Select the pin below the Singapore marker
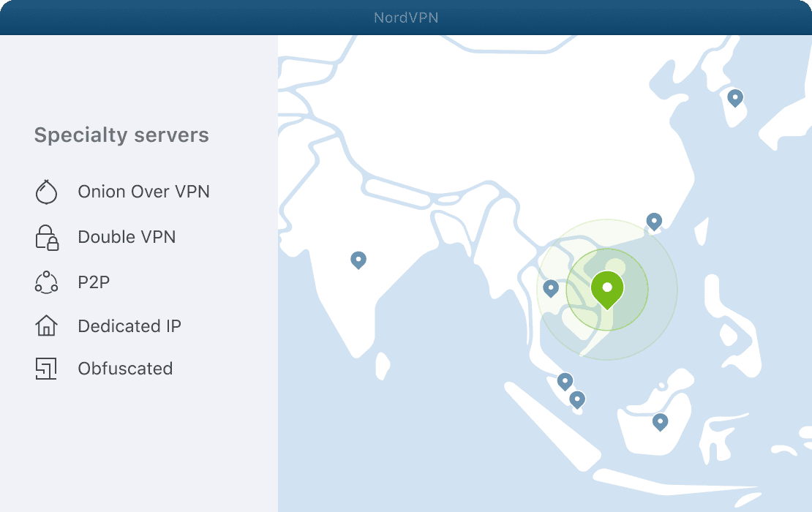The width and height of the screenshot is (812, 512). [577, 399]
